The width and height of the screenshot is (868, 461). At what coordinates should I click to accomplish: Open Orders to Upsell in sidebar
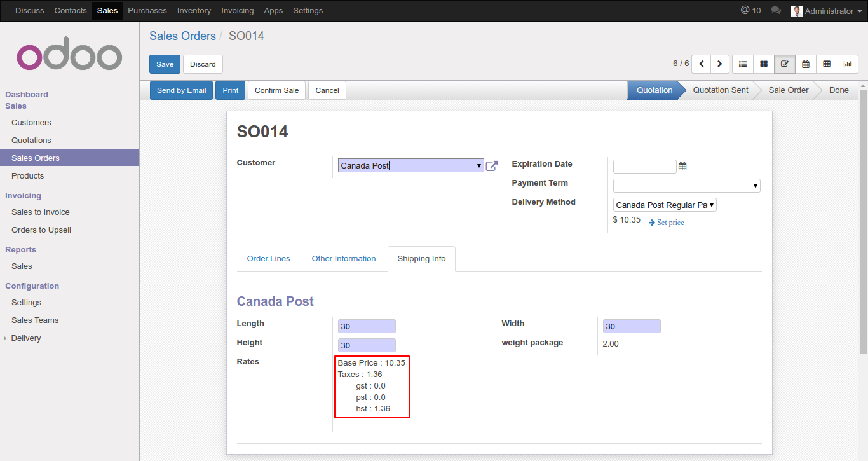[41, 230]
